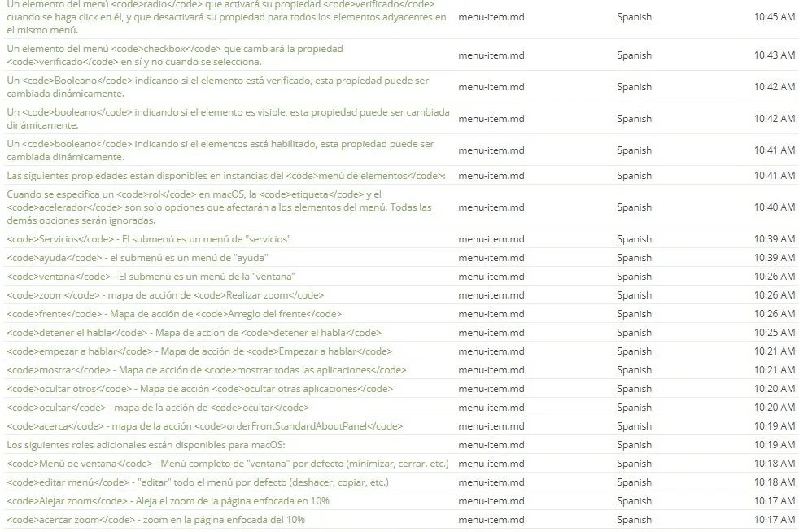Click the 10:43 AM timestamp
This screenshot has height=532, width=799.
(x=774, y=55)
